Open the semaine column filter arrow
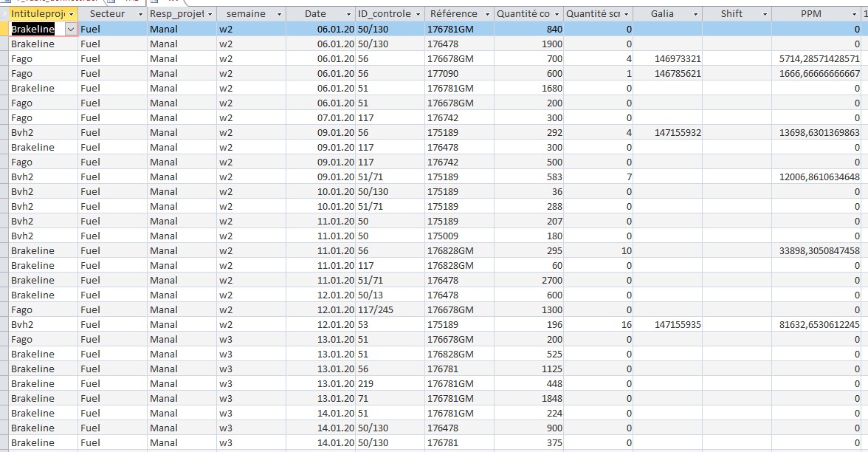 [x=280, y=14]
